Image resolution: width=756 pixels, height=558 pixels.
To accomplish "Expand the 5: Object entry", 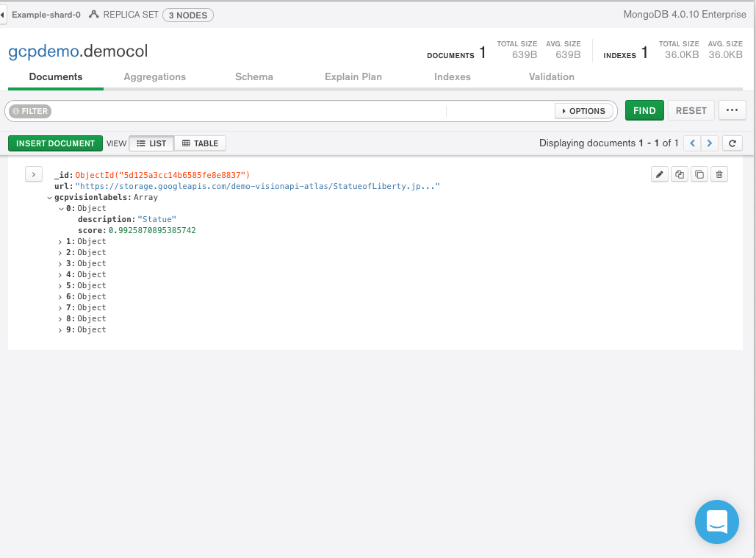I will (60, 286).
